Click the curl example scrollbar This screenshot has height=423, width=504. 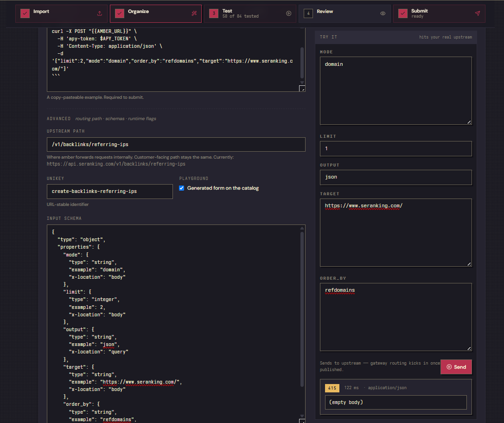pos(302,63)
